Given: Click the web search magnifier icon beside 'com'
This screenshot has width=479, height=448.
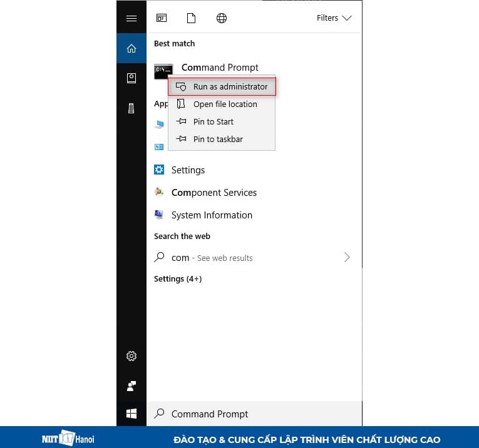Looking at the screenshot, I should pos(159,257).
